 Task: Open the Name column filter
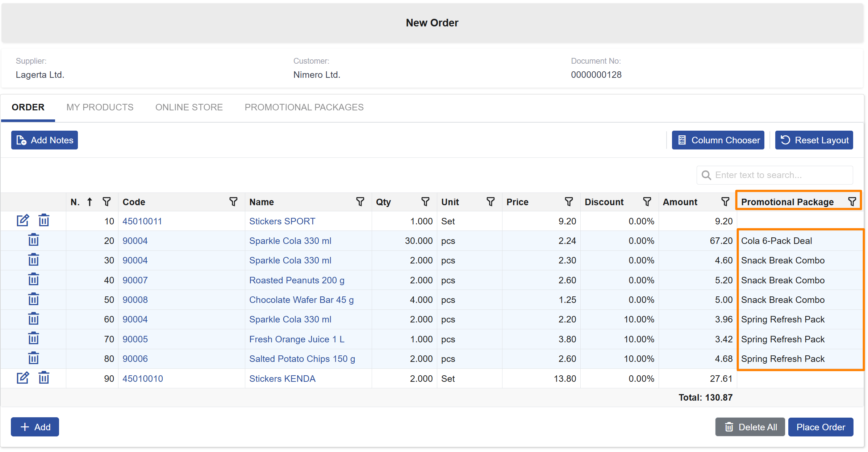click(x=360, y=202)
